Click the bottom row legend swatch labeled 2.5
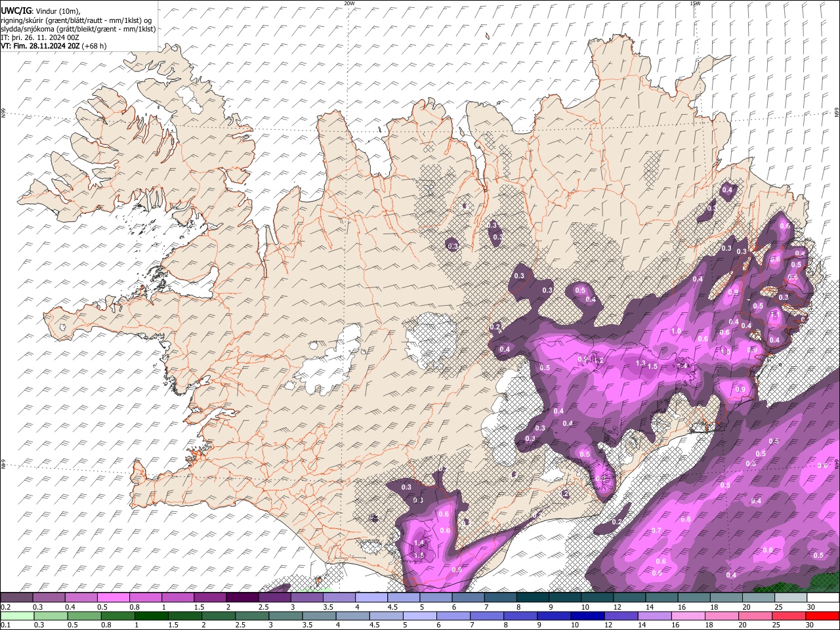Screen dimensions: 840x630 (x=252, y=616)
